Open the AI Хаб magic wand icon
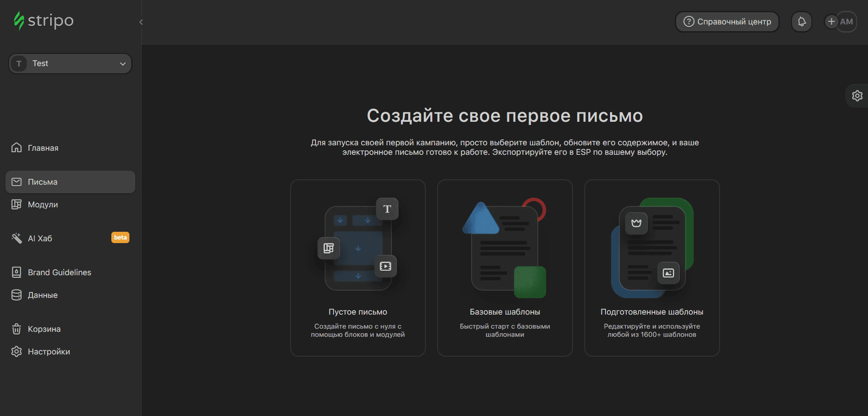The width and height of the screenshot is (868, 416). pos(16,239)
